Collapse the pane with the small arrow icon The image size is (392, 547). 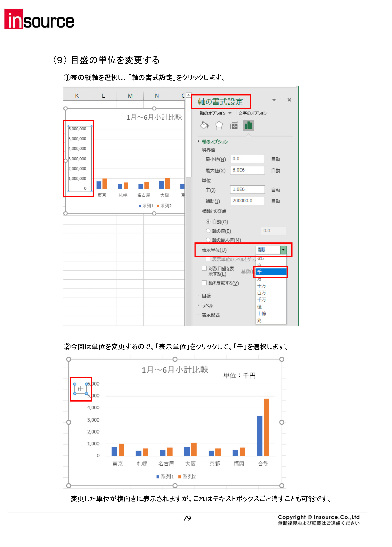(274, 100)
